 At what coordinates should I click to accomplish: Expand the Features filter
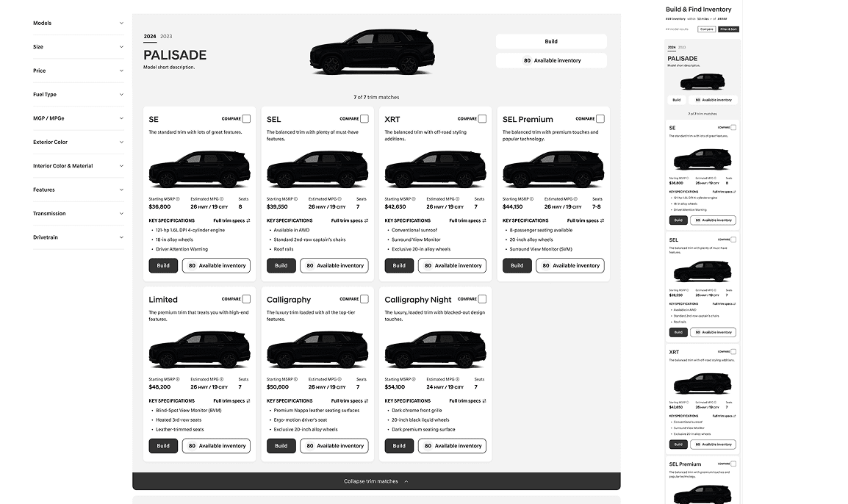79,190
